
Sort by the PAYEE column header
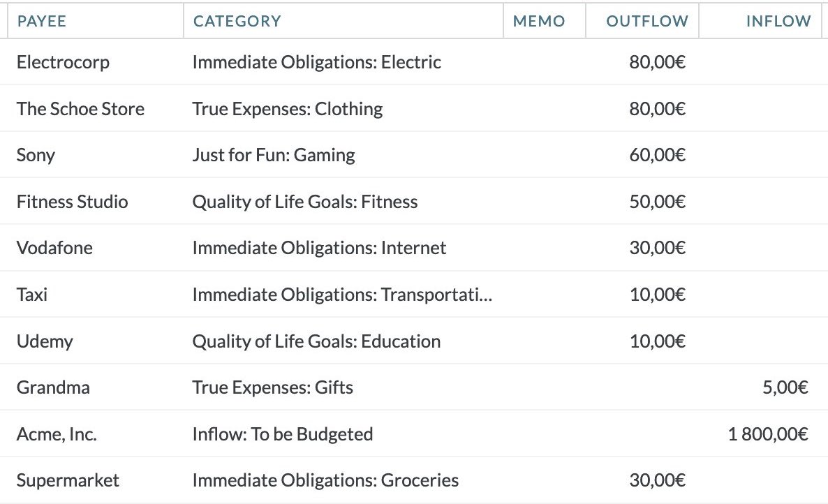click(x=42, y=21)
